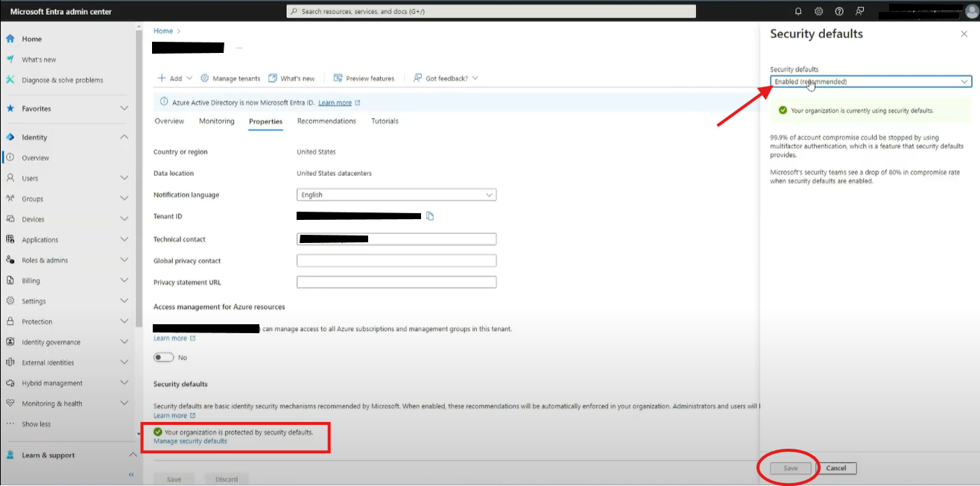This screenshot has height=486, width=980.
Task: Open the Notification language dropdown
Action: (396, 195)
